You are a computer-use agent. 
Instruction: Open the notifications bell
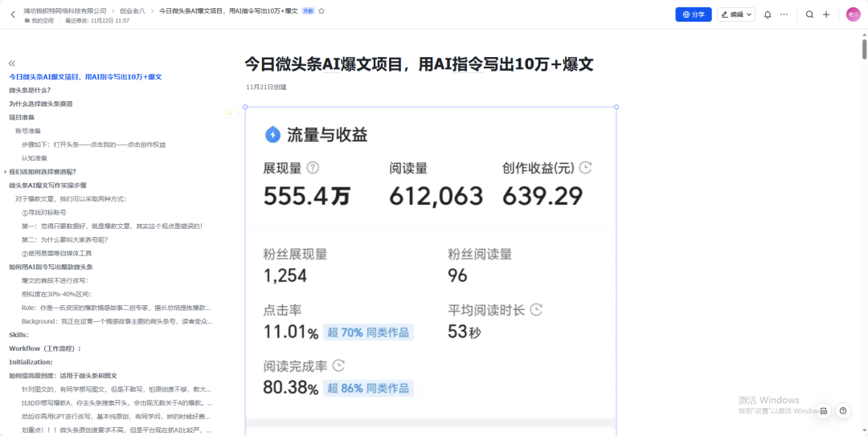(768, 14)
